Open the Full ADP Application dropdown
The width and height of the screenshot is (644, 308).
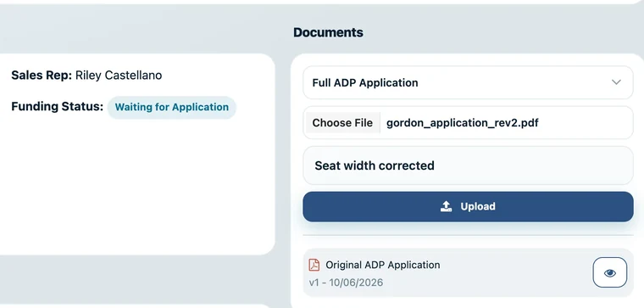[468, 82]
